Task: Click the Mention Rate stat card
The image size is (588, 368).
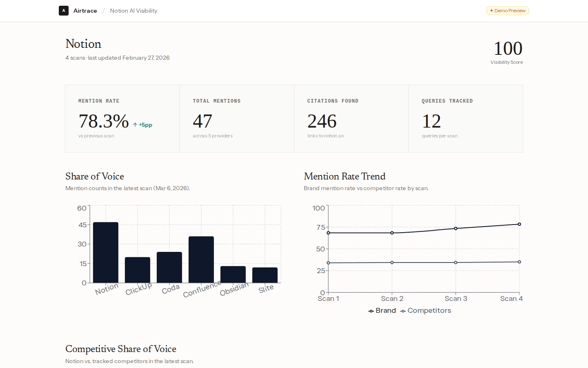Action: (122, 118)
